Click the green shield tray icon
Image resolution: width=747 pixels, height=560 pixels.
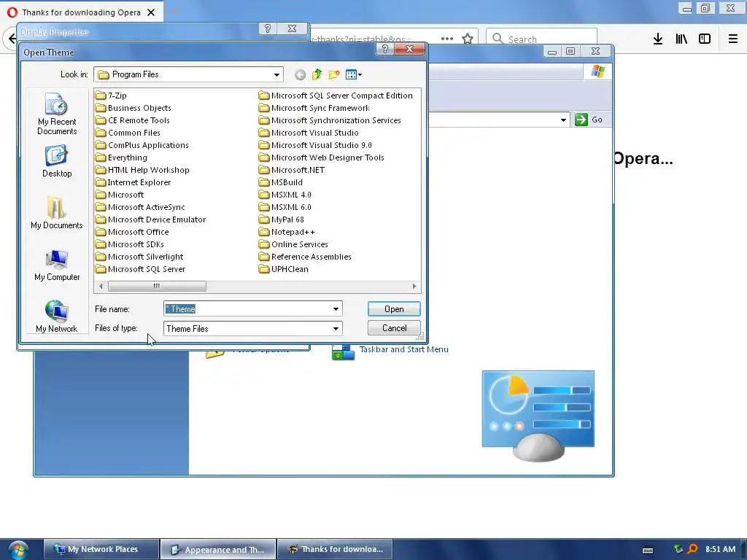[x=678, y=549]
